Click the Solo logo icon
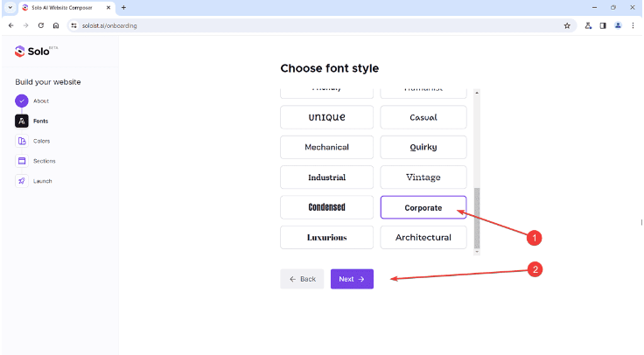 tap(20, 52)
